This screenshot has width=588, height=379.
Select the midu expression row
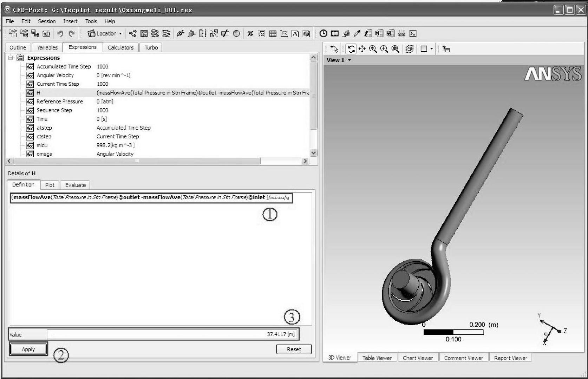158,145
